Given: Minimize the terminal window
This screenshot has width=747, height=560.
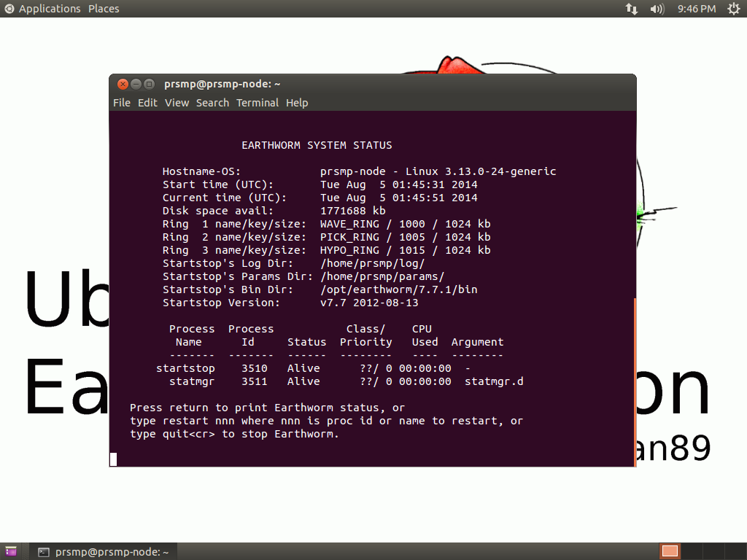Looking at the screenshot, I should 136,84.
